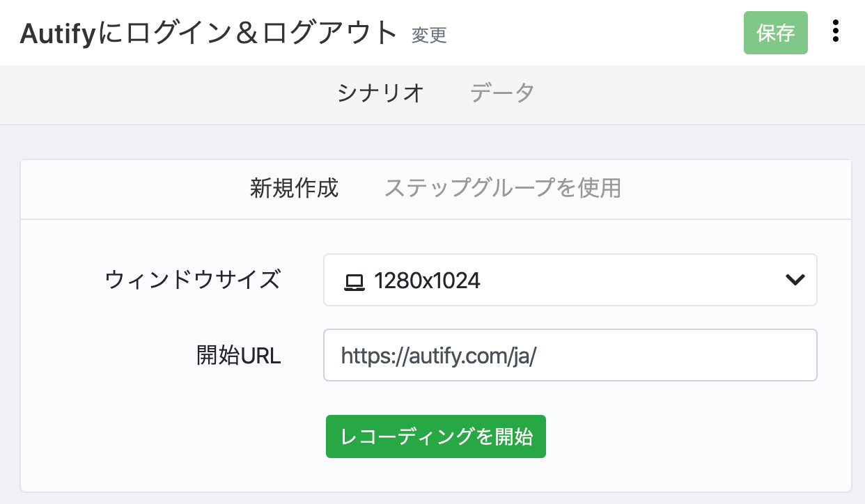Click the 変更 link beside the title
This screenshot has height=504, width=865.
[x=429, y=36]
